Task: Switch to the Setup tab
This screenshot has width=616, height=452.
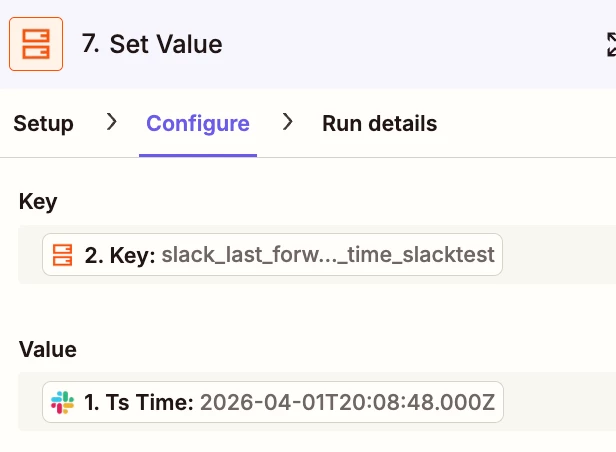Action: (x=43, y=124)
